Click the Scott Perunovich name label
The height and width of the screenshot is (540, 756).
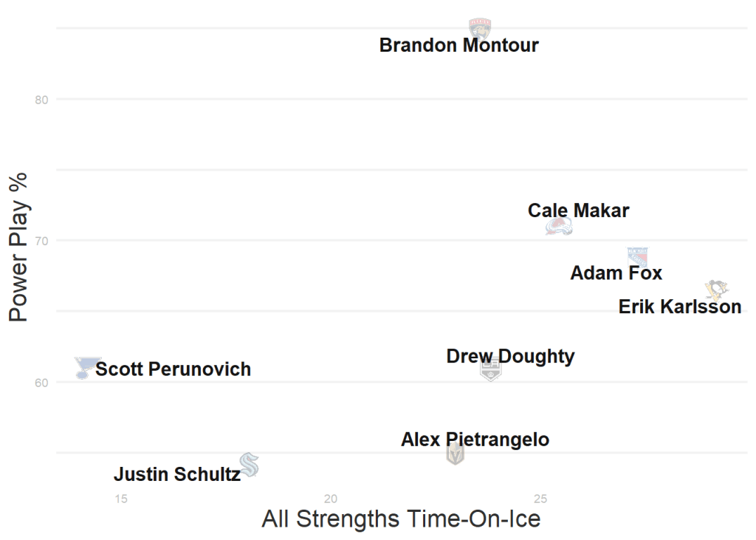pyautogui.click(x=173, y=369)
